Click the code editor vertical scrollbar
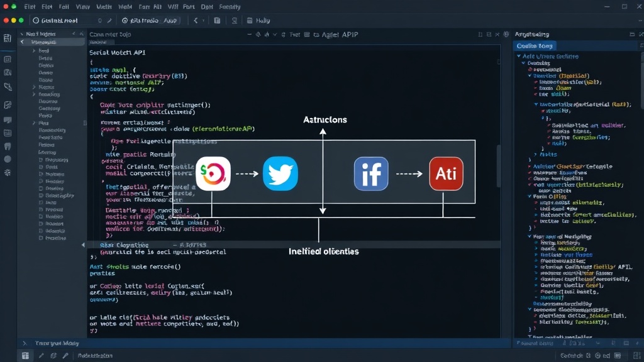The height and width of the screenshot is (362, 644). click(499, 166)
